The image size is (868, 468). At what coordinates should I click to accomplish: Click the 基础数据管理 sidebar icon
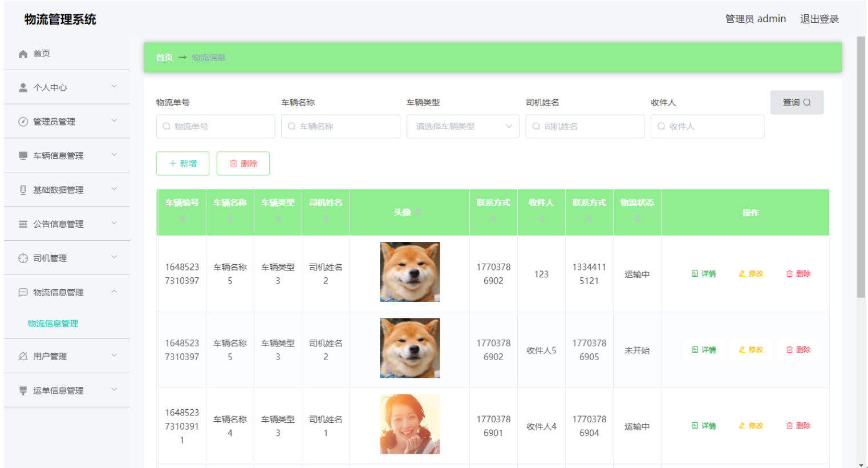click(23, 190)
